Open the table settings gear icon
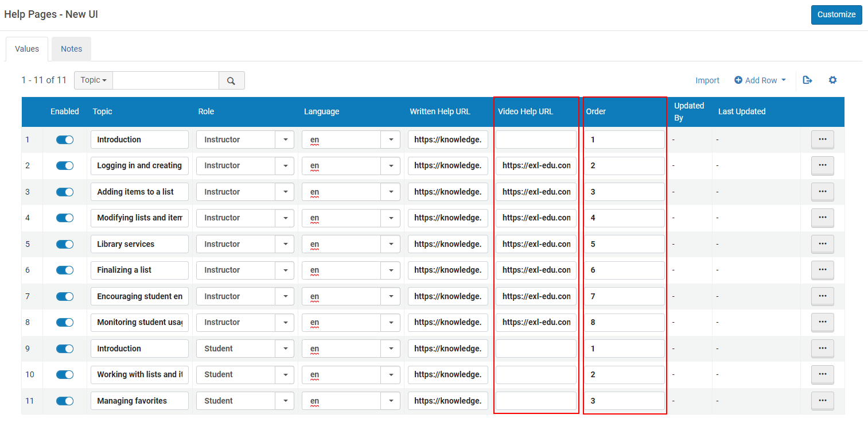 [832, 80]
